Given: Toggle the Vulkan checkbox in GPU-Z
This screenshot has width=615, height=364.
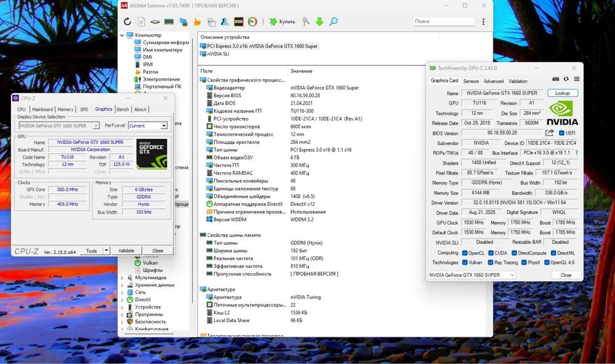Looking at the screenshot, I should [465, 263].
